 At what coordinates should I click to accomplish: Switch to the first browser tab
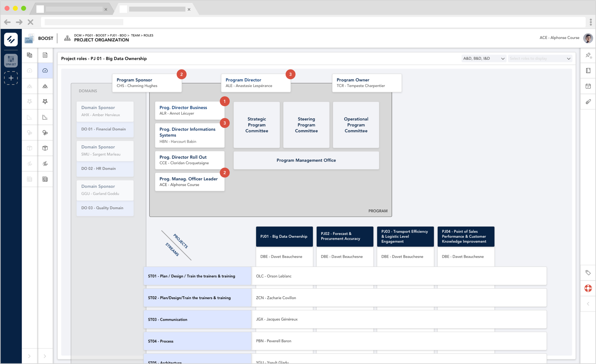tap(70, 8)
